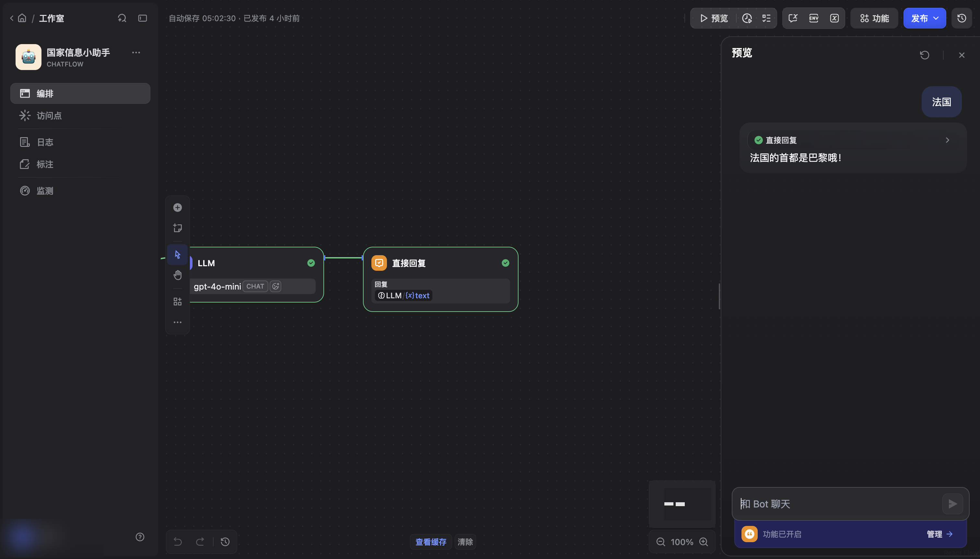Open the 国家信息小助手 more options menu
The width and height of the screenshot is (980, 559).
pos(136,53)
